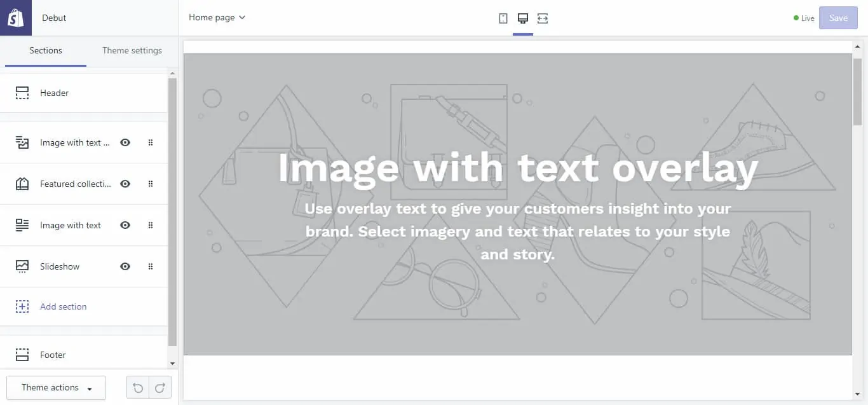This screenshot has height=405, width=868.
Task: Toggle visibility of the Slideshow section
Action: [125, 266]
